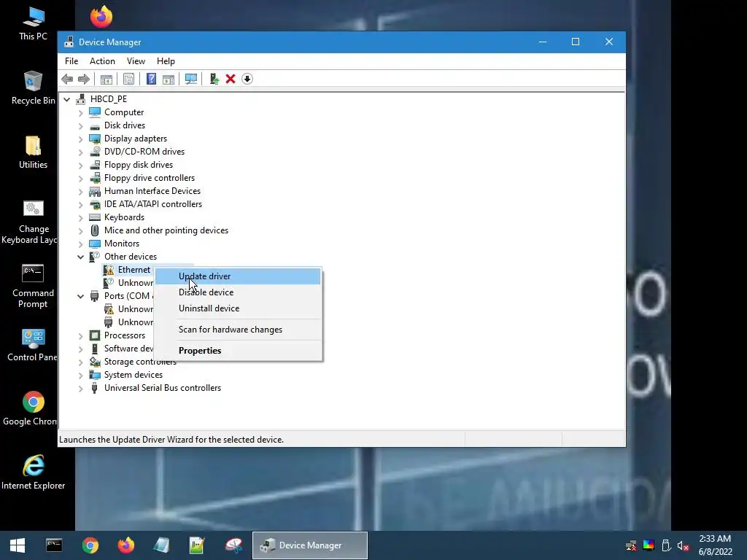
Task: Collapse the Other devices category
Action: coord(80,257)
